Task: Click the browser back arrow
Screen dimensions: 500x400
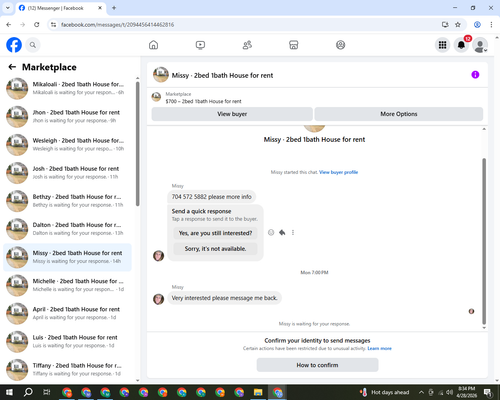Action: (x=9, y=25)
